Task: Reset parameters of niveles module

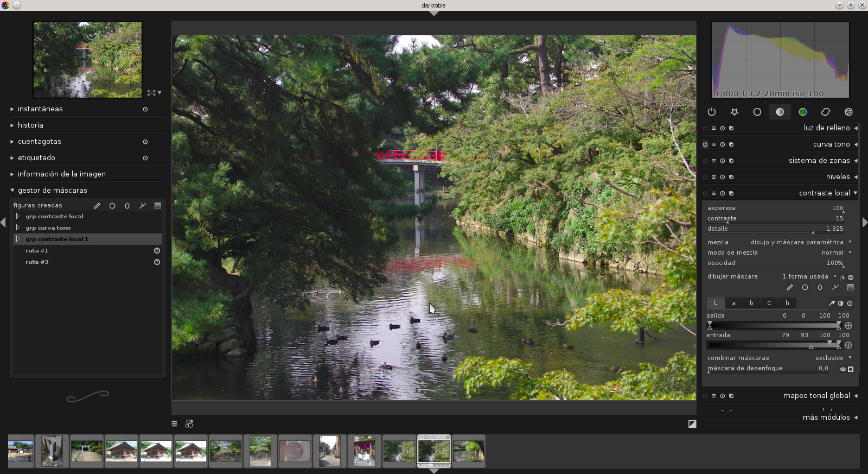Action: point(723,177)
